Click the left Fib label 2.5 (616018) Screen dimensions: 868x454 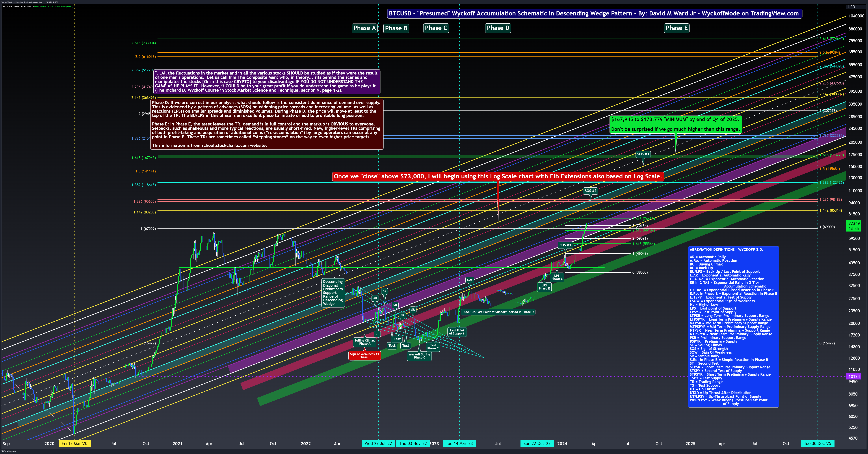click(x=146, y=57)
